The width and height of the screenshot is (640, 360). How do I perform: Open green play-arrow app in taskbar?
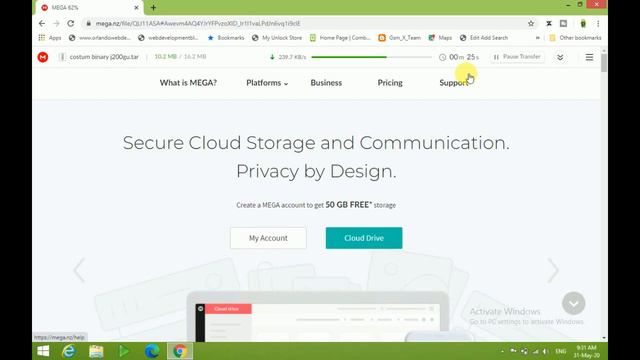tap(124, 351)
